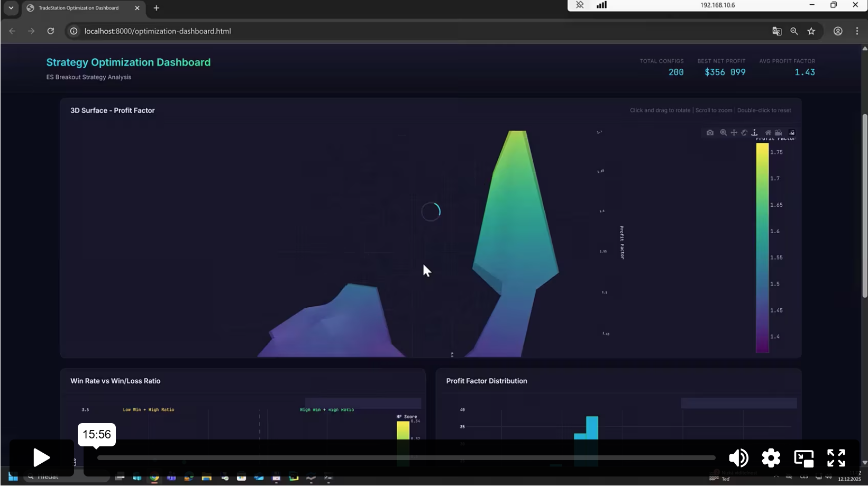The image size is (868, 486).
Task: Click the Win Rate vs Win/Loss Ratio title
Action: (x=115, y=381)
